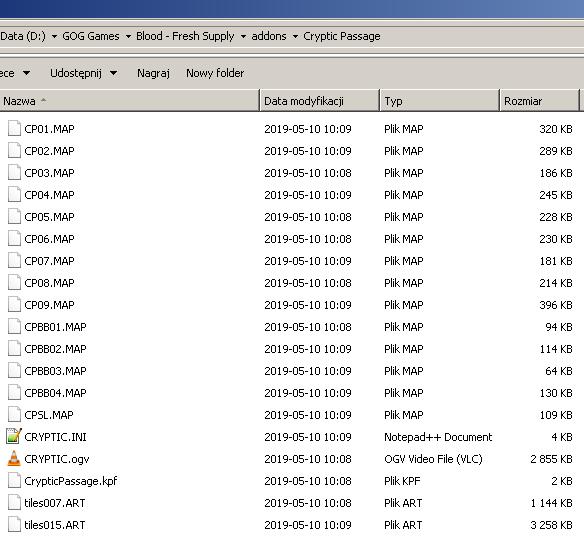Screen dimensions: 584x538
Task: Click the OGV Video File (VLC) type cell
Action: pyautogui.click(x=433, y=459)
